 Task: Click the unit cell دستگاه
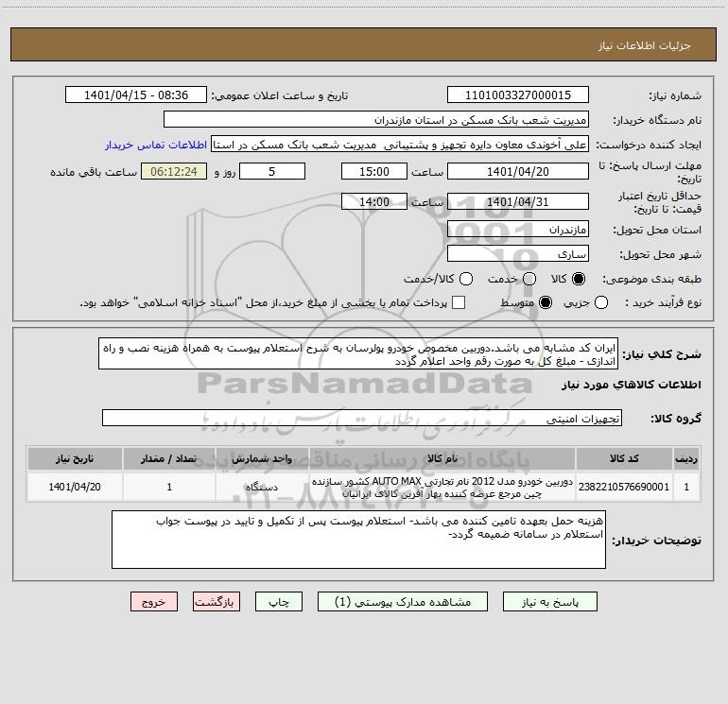coord(262,487)
